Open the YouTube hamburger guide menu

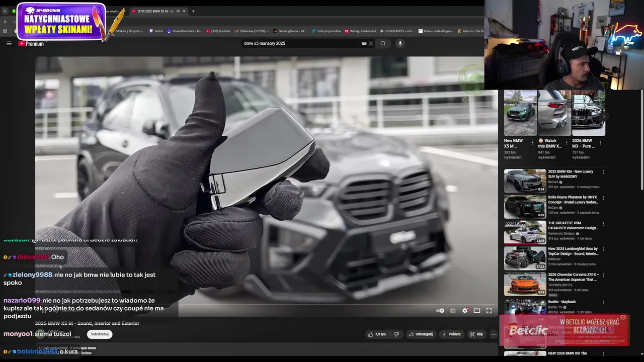9,44
